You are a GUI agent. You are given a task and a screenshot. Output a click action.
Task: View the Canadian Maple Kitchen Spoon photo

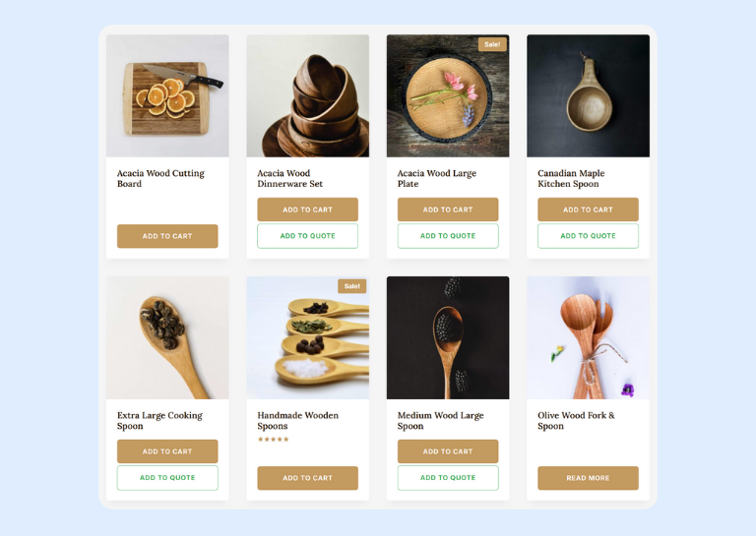589,95
